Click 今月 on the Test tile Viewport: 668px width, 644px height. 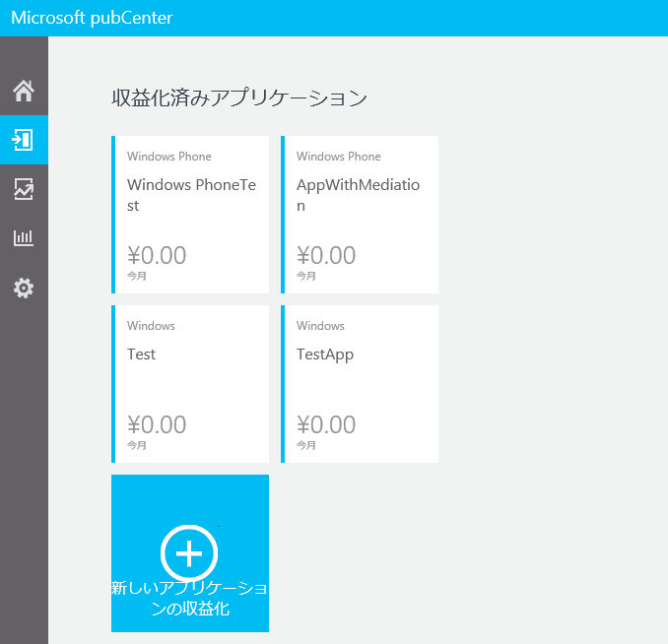tap(137, 445)
